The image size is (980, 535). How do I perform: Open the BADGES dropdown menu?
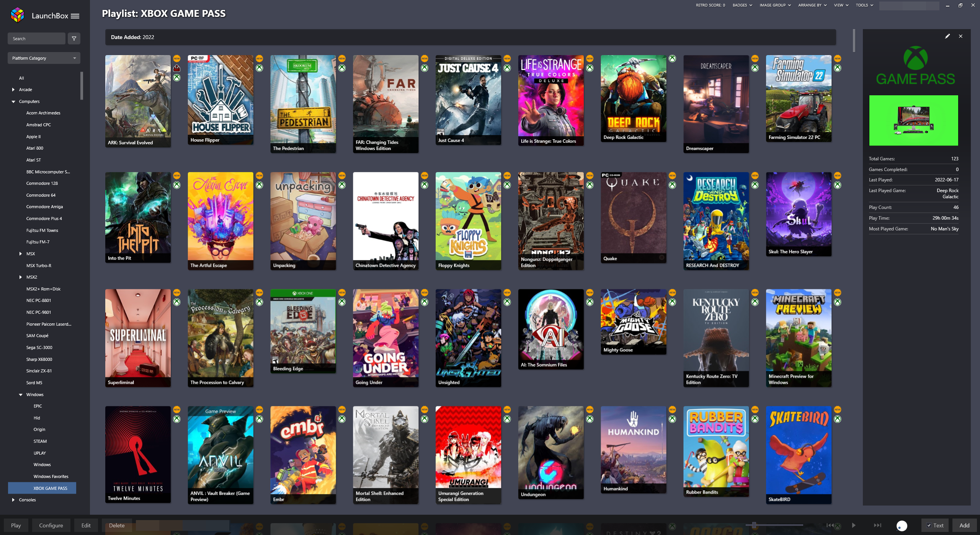tap(742, 5)
